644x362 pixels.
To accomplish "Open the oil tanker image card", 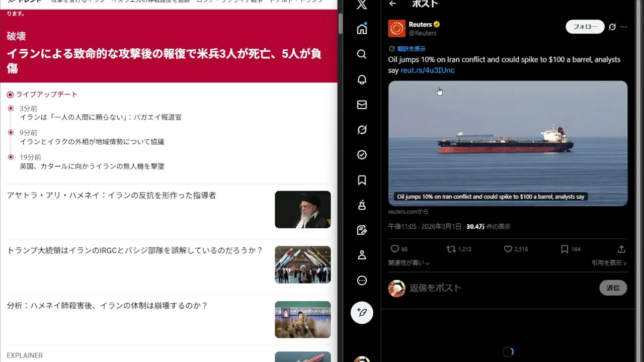I will (x=508, y=143).
